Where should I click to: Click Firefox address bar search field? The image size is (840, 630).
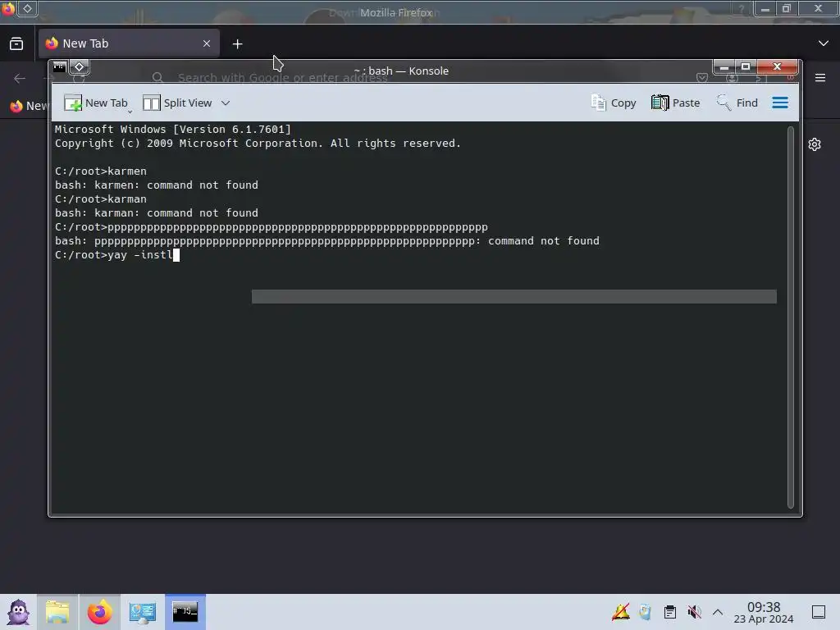pyautogui.click(x=283, y=78)
